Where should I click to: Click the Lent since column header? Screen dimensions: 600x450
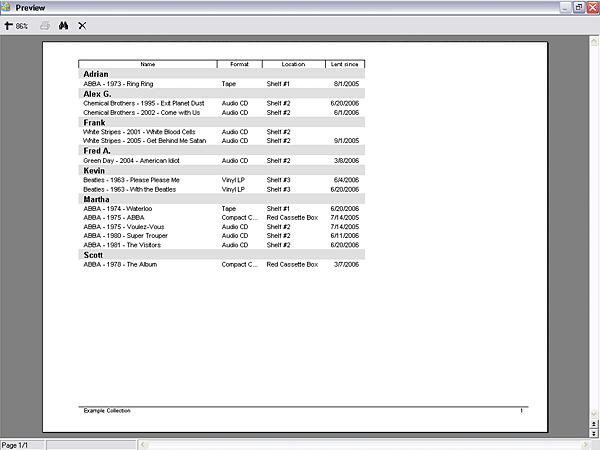[x=345, y=64]
